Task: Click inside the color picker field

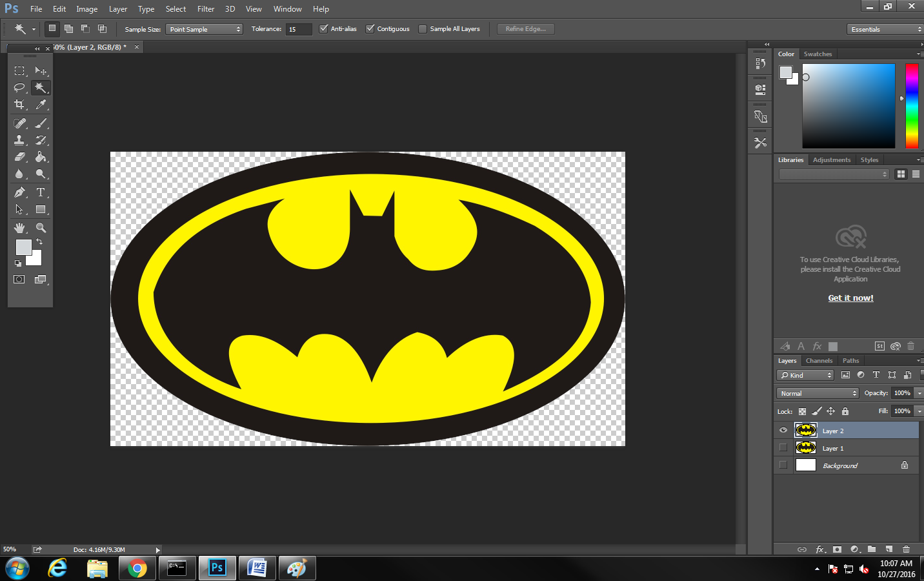Action: tap(849, 106)
